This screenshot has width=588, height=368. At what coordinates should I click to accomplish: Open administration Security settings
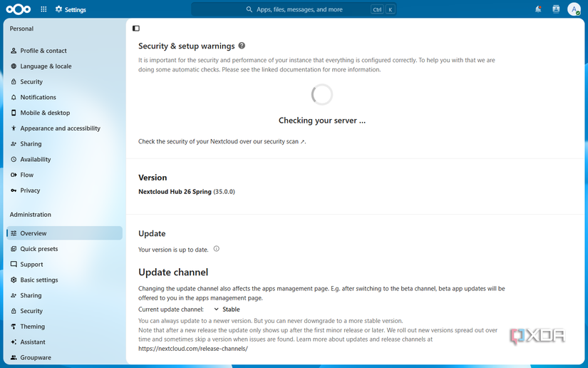click(64, 311)
